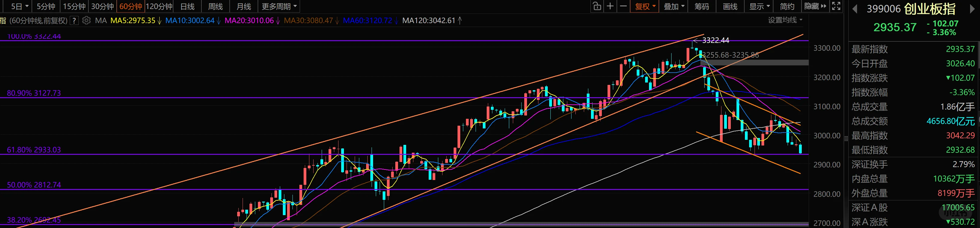Open moving average settings gear

(86, 20)
